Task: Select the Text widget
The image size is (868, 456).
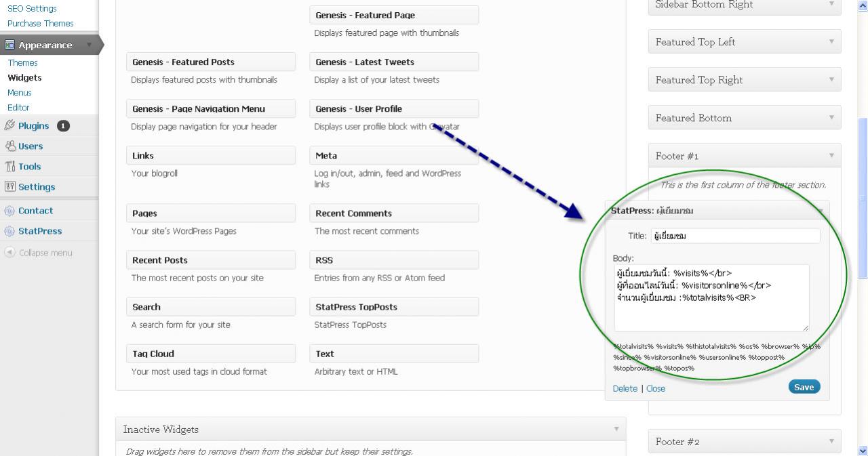Action: click(394, 353)
